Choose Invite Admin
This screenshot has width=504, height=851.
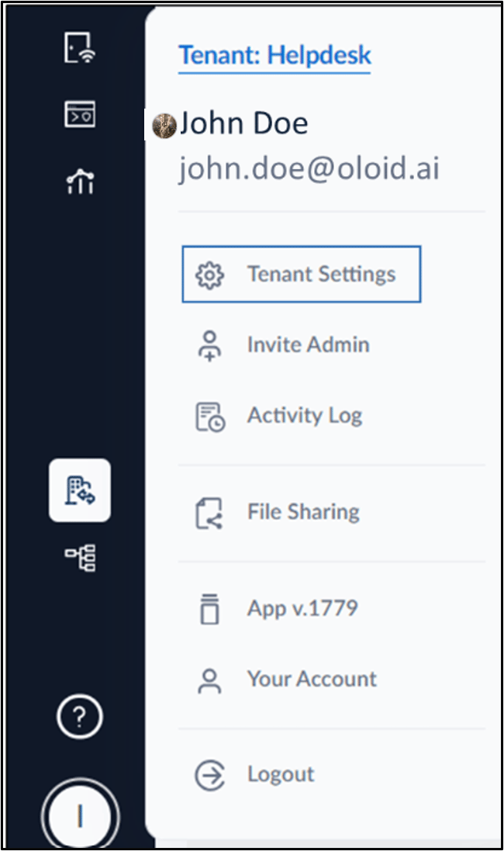[308, 344]
